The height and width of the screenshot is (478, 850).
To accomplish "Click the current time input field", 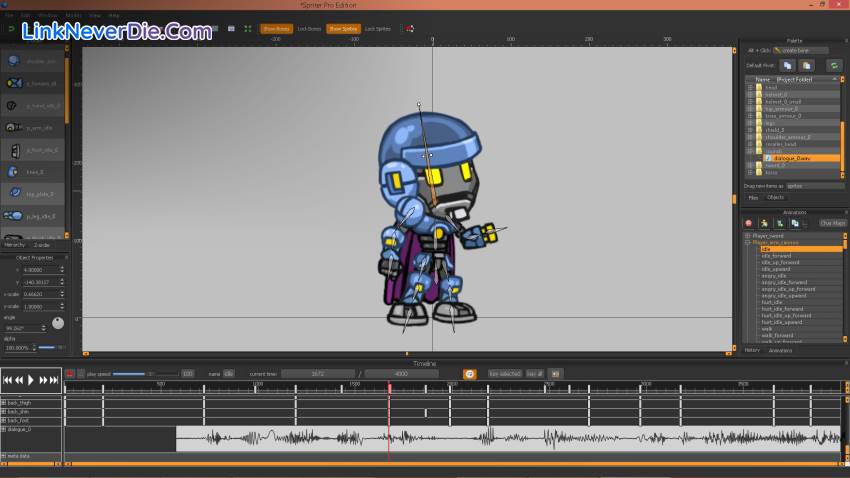I will pos(319,374).
